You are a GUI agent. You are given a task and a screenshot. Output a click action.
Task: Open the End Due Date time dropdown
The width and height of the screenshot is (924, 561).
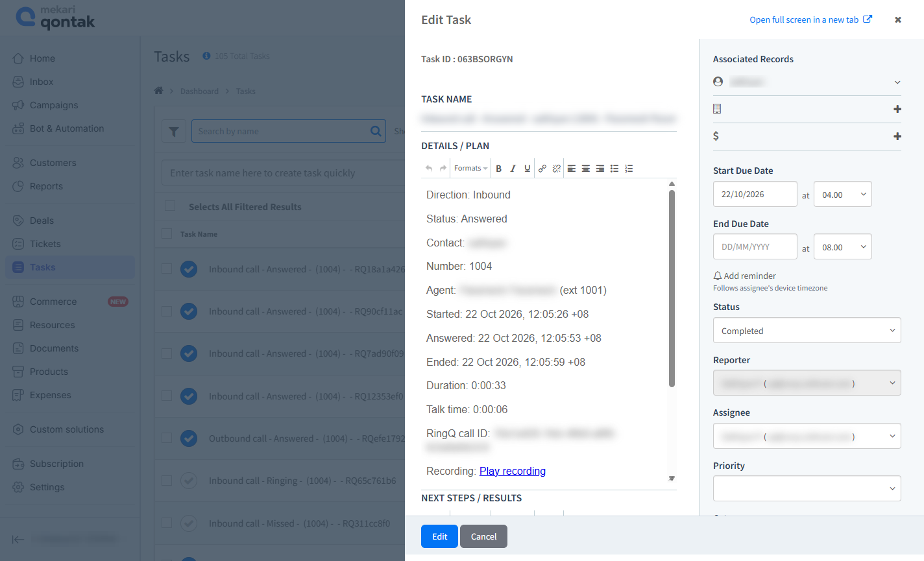pyautogui.click(x=842, y=247)
